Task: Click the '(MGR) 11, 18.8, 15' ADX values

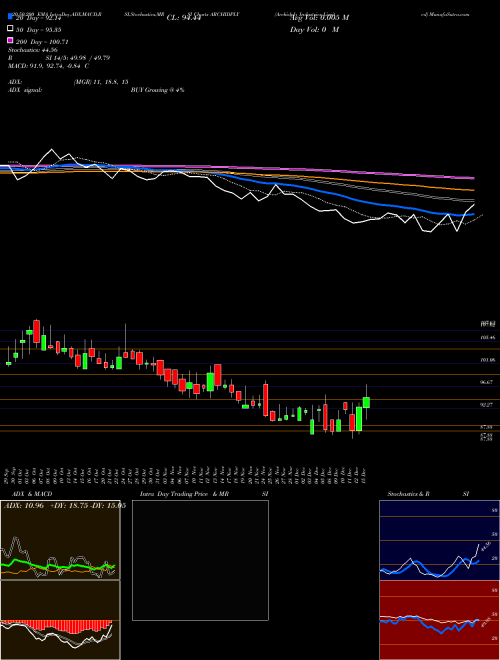Action: [x=101, y=82]
